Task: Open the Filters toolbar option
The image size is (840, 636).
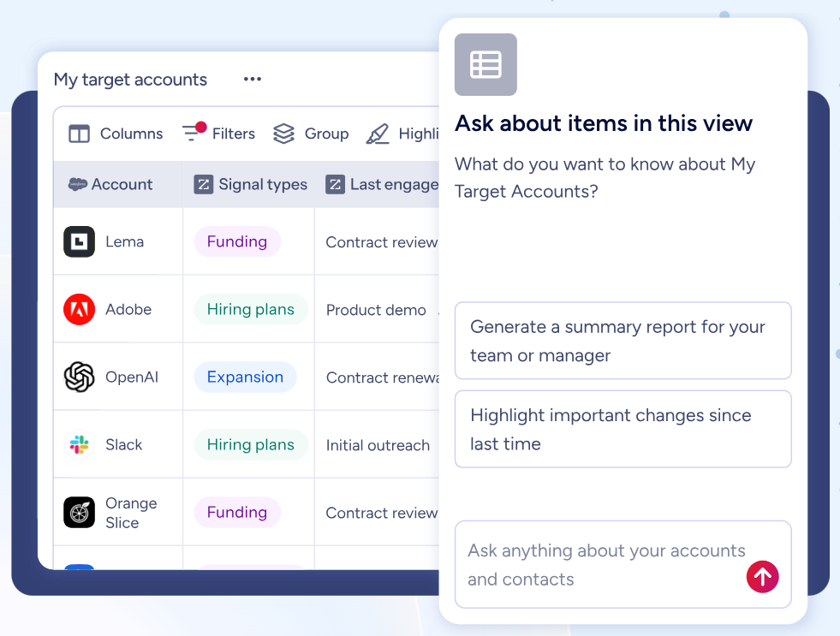Action: [x=218, y=132]
